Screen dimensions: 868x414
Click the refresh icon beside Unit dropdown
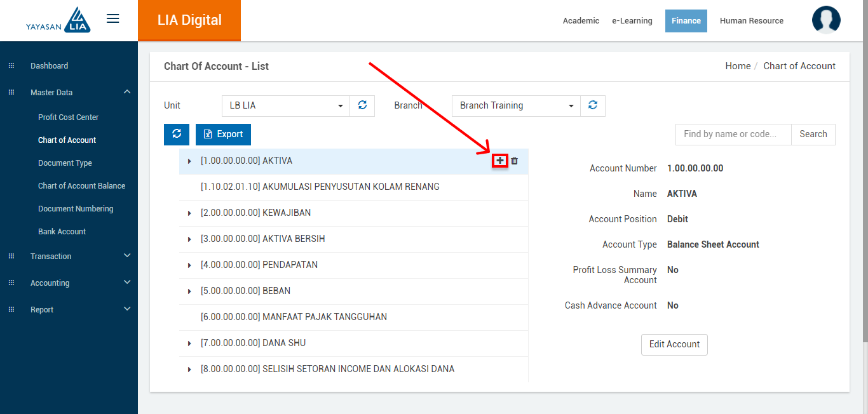click(362, 105)
